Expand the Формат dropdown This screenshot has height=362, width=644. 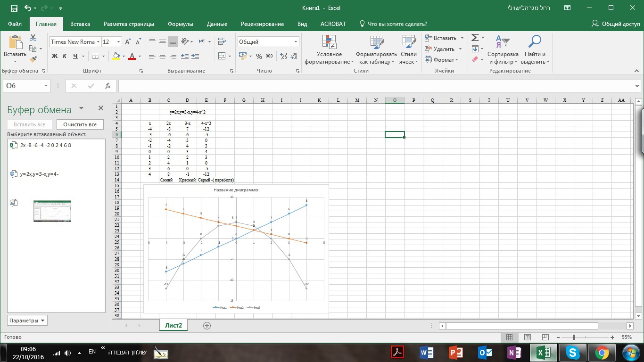pyautogui.click(x=457, y=60)
